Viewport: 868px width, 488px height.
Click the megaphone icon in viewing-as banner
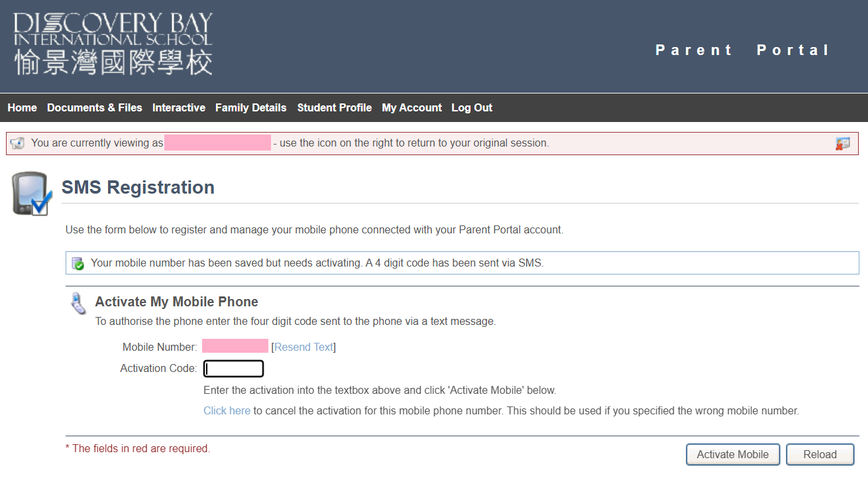click(17, 143)
